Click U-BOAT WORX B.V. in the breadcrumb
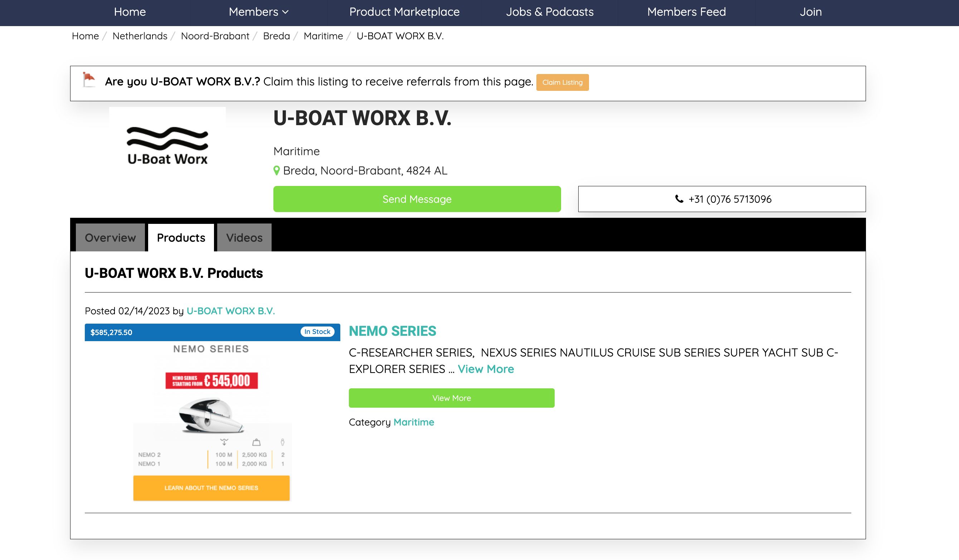This screenshot has width=959, height=560. (x=400, y=36)
